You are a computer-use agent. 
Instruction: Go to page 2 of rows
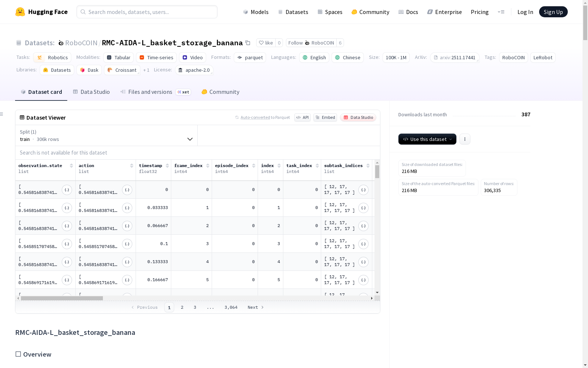click(182, 307)
